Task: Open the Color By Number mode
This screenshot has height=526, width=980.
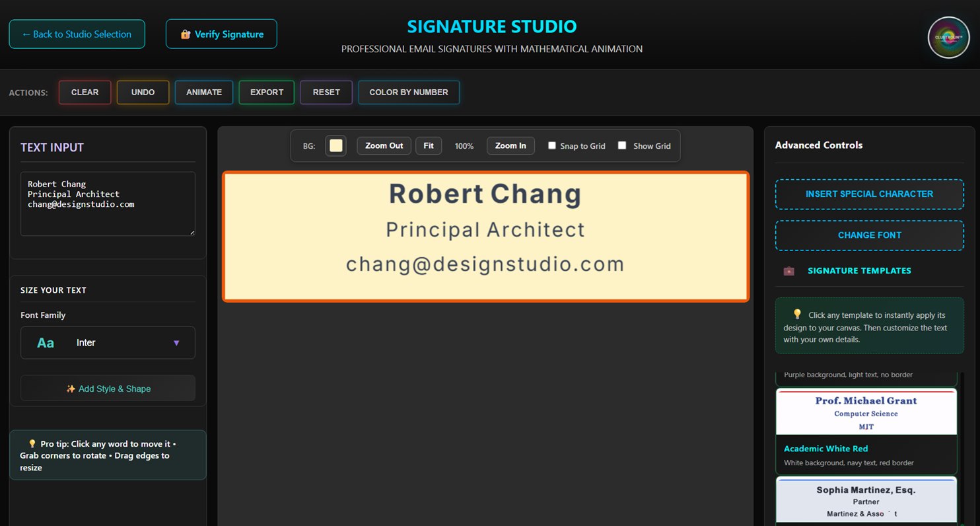Action: 408,93
